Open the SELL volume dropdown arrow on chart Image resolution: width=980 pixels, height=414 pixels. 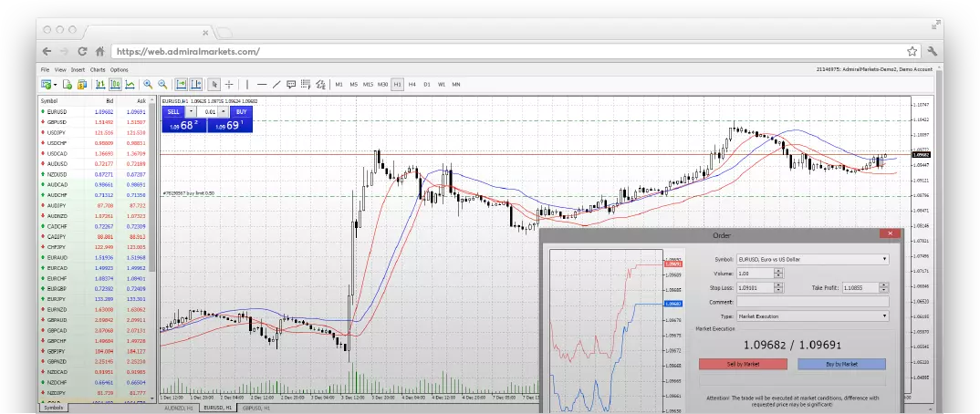point(192,112)
